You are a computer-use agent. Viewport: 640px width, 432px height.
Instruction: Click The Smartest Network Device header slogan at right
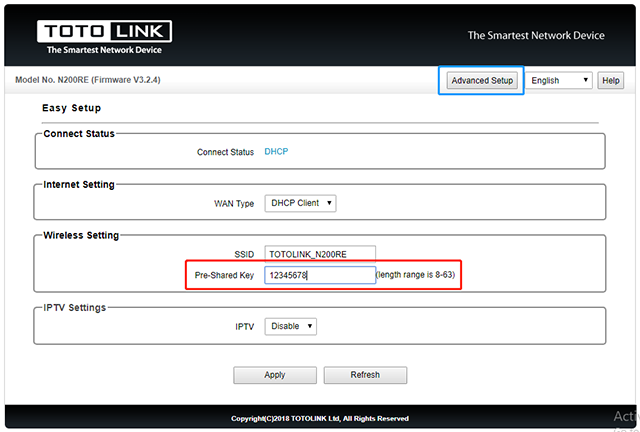coord(536,36)
